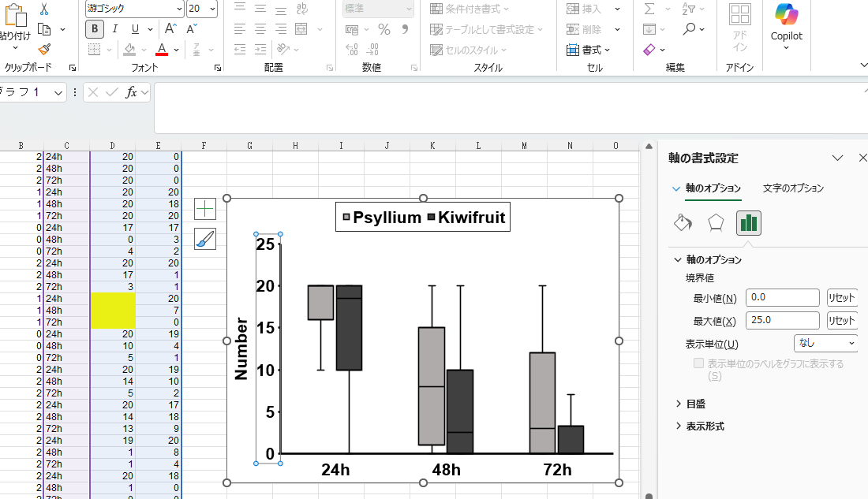Click the Find & Select magnifier icon
Viewport: 868px width, 499px height.
pyautogui.click(x=689, y=28)
